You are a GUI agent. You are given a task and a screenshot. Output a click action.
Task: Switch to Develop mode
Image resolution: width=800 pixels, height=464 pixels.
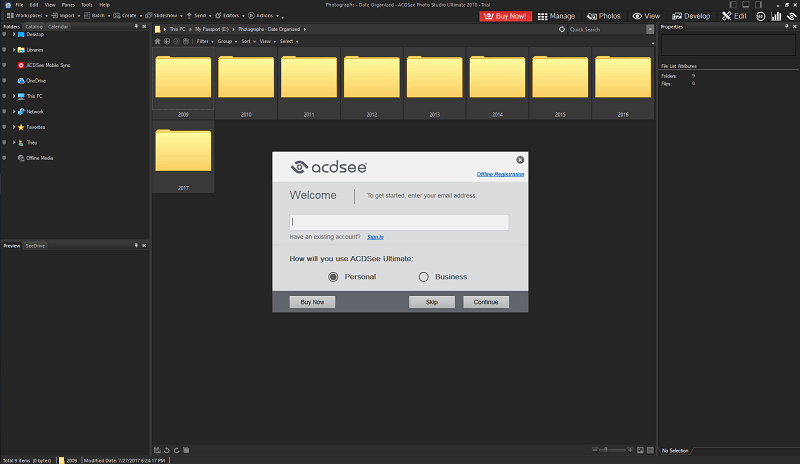pyautogui.click(x=691, y=16)
